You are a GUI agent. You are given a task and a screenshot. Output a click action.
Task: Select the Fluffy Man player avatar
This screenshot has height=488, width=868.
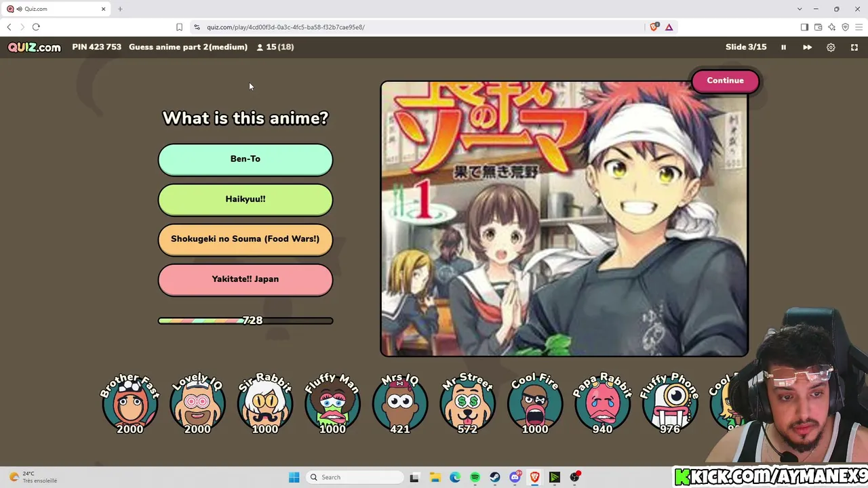[332, 403]
